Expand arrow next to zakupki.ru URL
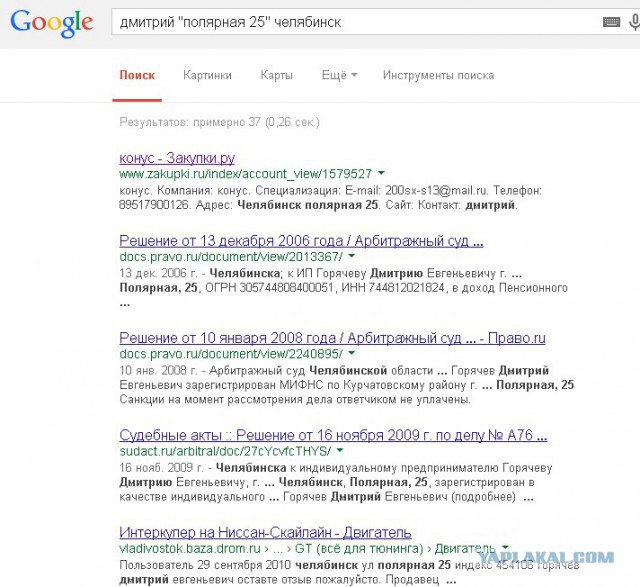This screenshot has height=587, width=640. (x=381, y=173)
